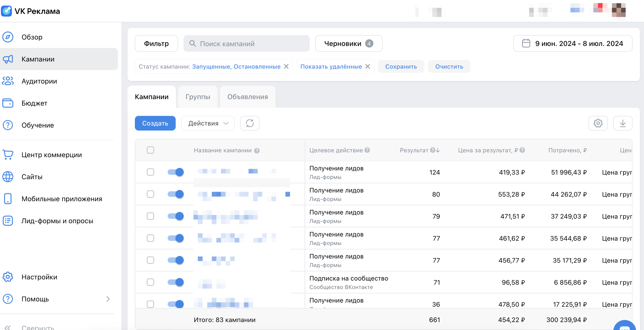644x330 pixels.
Task: Open the Действия dropdown
Action: (208, 123)
